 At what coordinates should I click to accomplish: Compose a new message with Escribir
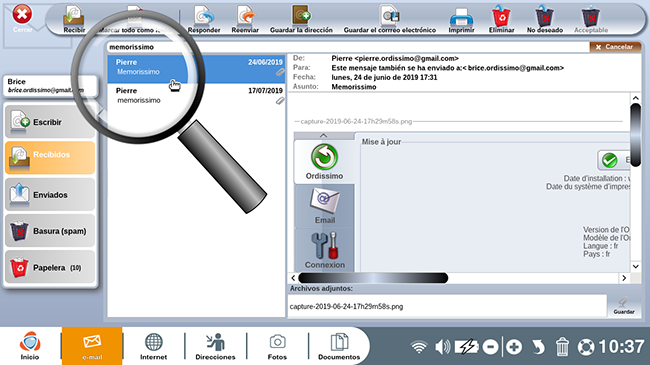(50, 122)
